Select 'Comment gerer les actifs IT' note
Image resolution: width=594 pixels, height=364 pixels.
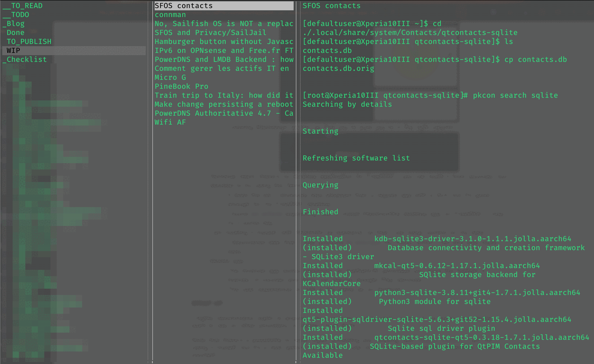tap(221, 68)
